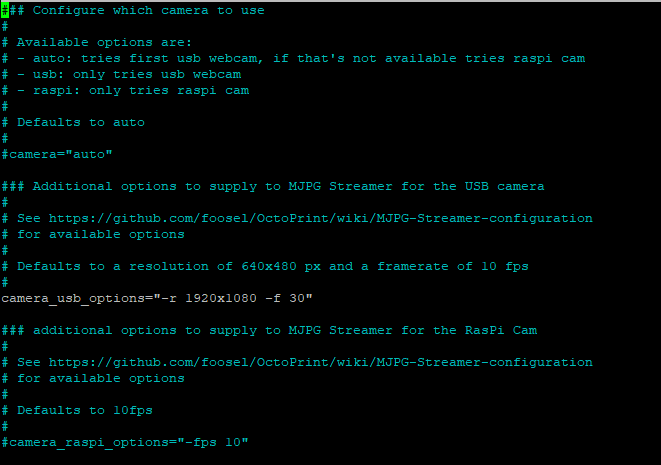Place cursor on the camera_usb_options line

click(157, 299)
